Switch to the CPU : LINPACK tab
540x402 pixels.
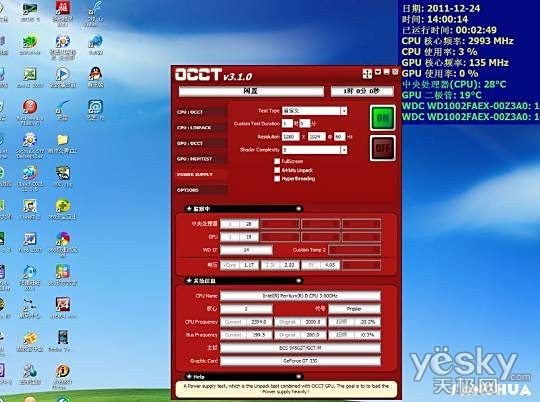click(201, 127)
